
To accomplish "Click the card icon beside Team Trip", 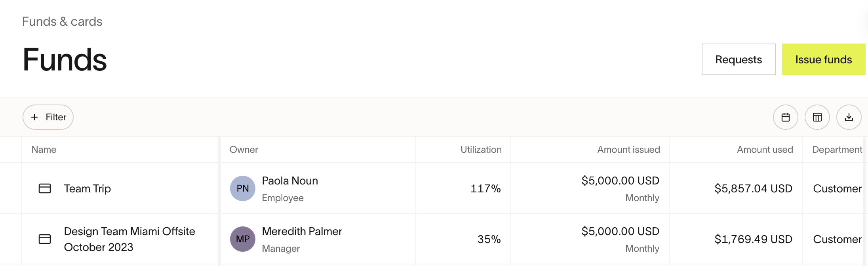I will coord(45,188).
